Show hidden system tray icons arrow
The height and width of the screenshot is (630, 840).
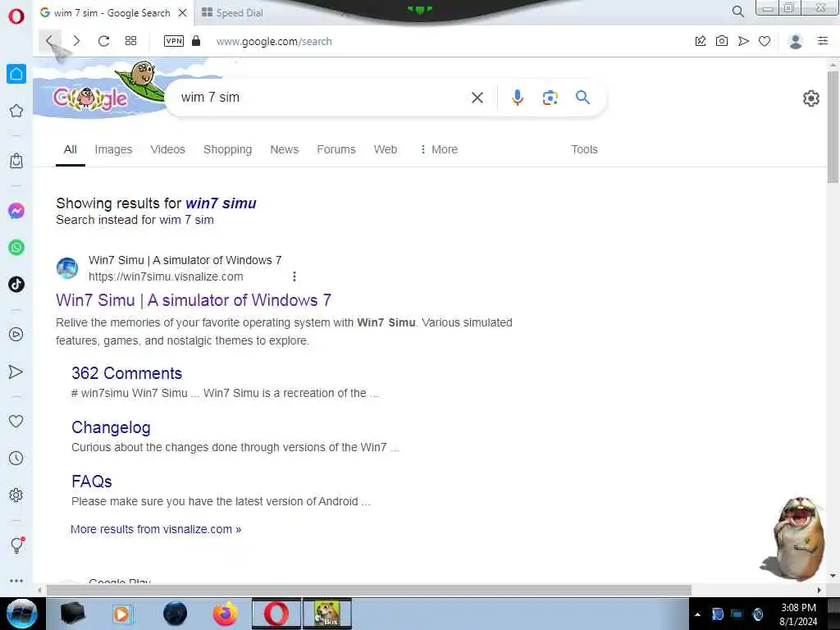(697, 614)
